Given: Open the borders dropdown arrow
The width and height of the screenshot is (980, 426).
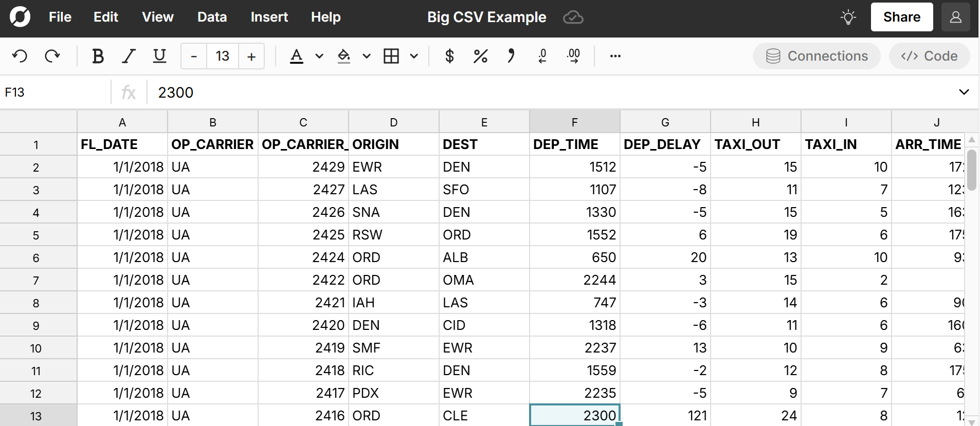Looking at the screenshot, I should pos(414,56).
